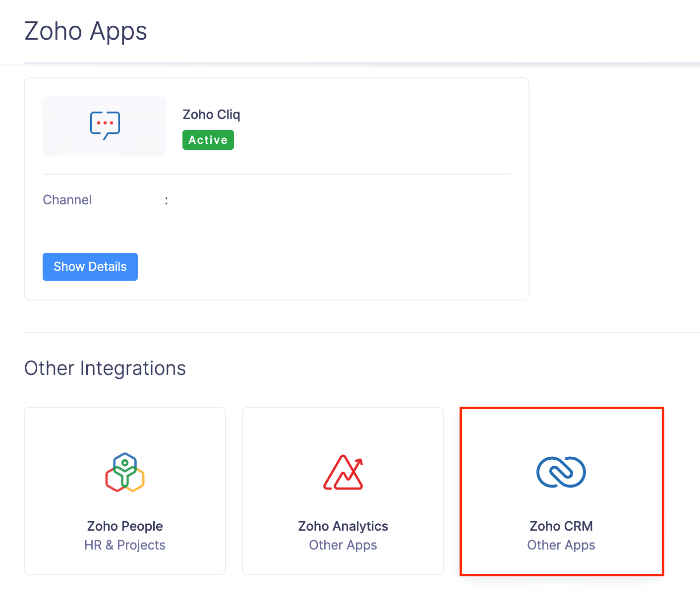
Task: Open the HR & Projects link under Zoho People
Action: tap(124, 545)
